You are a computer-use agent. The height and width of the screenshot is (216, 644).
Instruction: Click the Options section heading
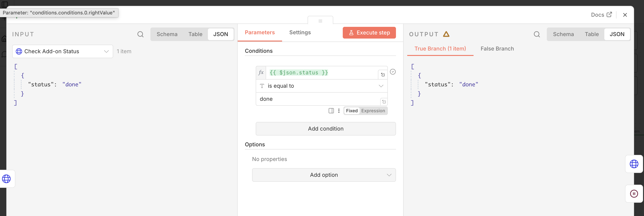255,145
